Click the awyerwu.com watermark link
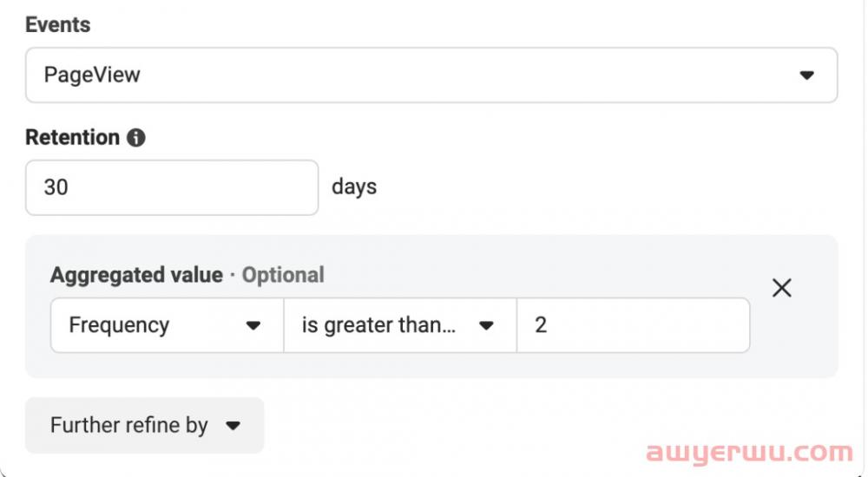 tap(748, 453)
